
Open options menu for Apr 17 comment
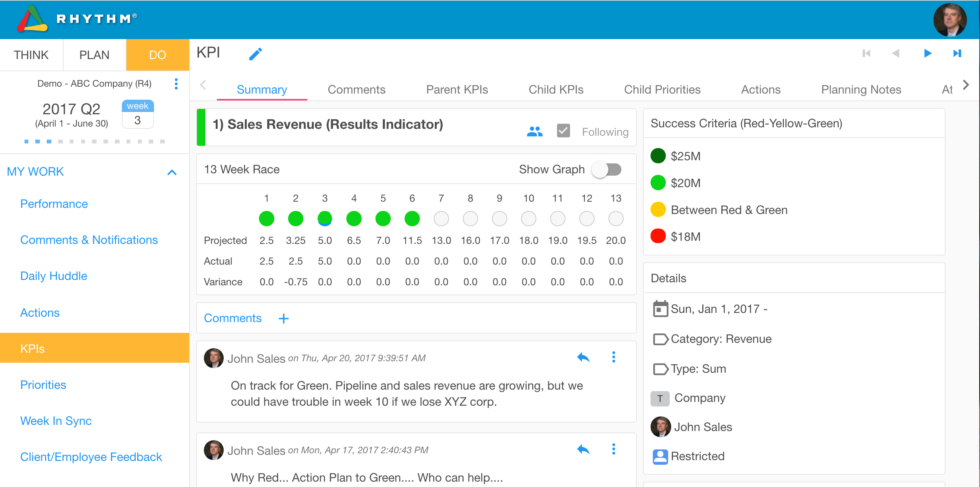(613, 449)
